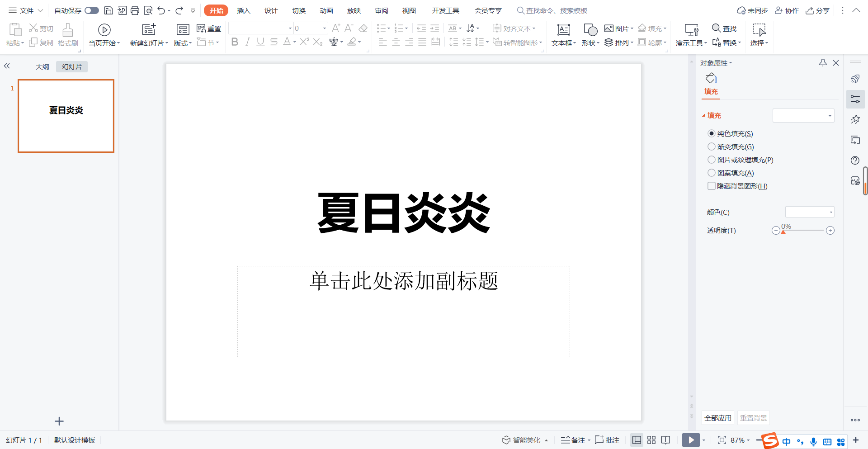Apply Underline formatting
868x449 pixels.
[x=260, y=42]
